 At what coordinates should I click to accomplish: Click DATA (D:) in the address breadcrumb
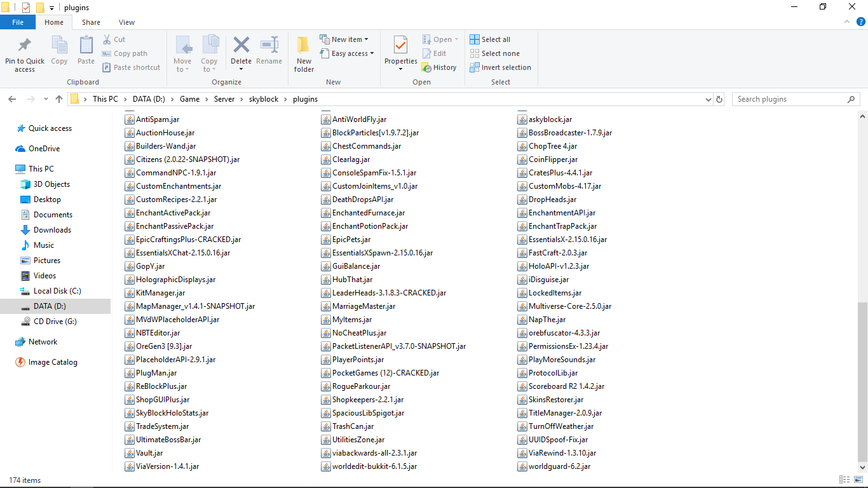tap(149, 99)
